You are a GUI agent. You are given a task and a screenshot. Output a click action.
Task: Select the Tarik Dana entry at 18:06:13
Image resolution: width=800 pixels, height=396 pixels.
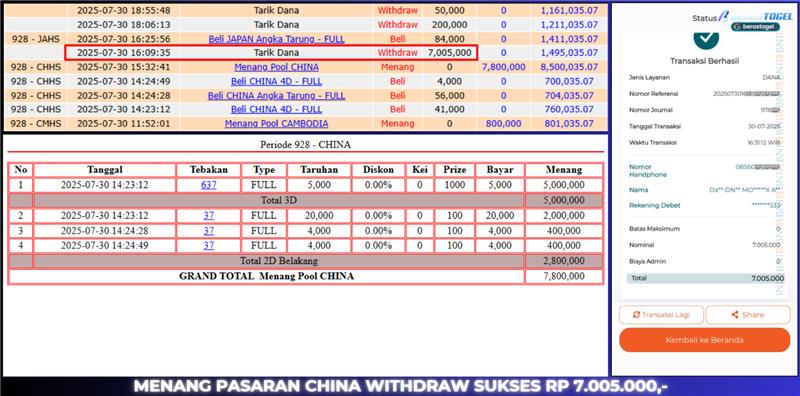point(277,24)
